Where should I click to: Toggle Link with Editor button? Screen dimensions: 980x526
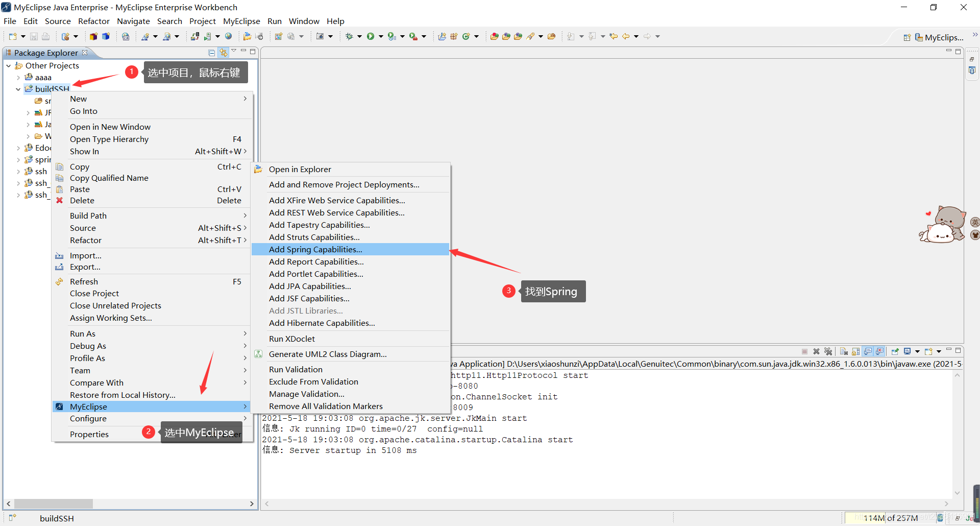coord(224,53)
